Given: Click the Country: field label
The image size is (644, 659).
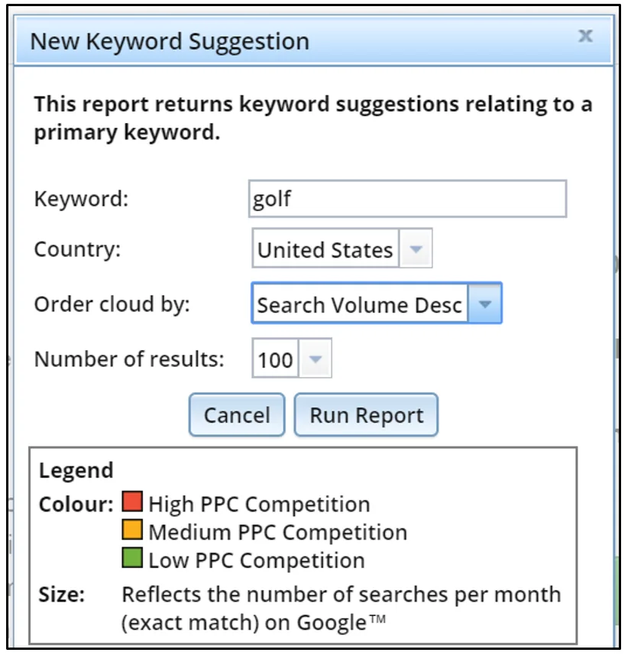Looking at the screenshot, I should (x=77, y=250).
